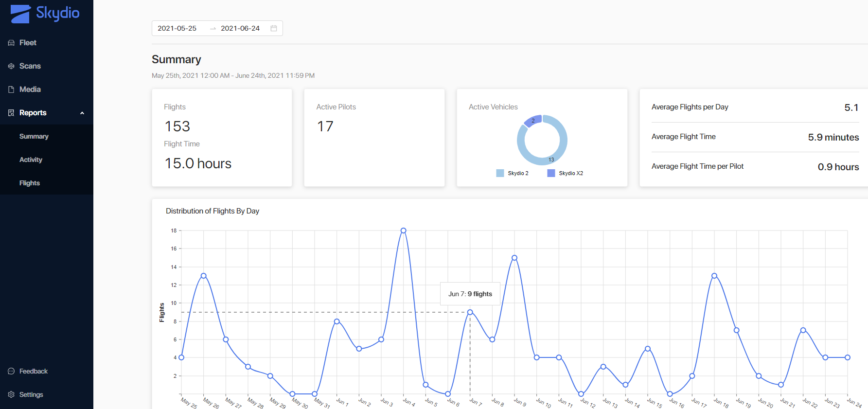Click the Jun 7 data point
Image resolution: width=868 pixels, height=409 pixels.
470,312
